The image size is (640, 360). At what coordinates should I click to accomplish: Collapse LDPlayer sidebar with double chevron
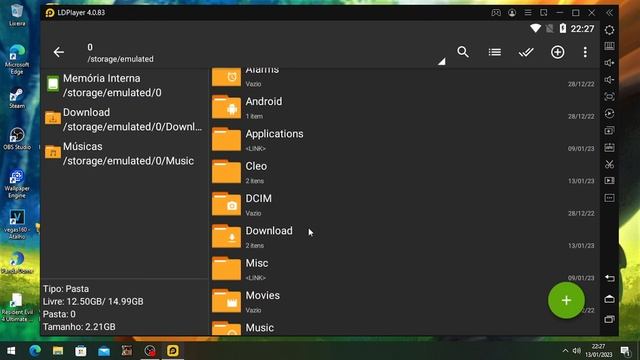click(609, 13)
